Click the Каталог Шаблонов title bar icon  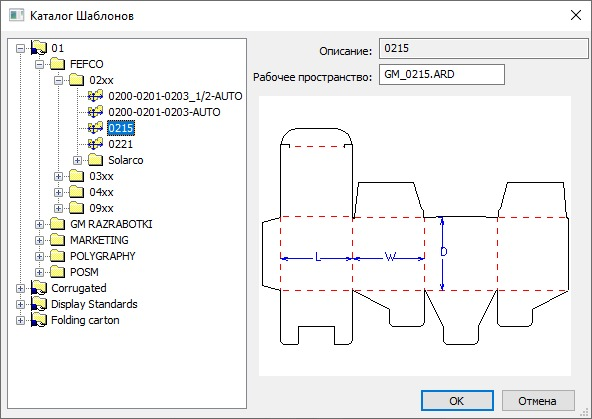coord(17,15)
